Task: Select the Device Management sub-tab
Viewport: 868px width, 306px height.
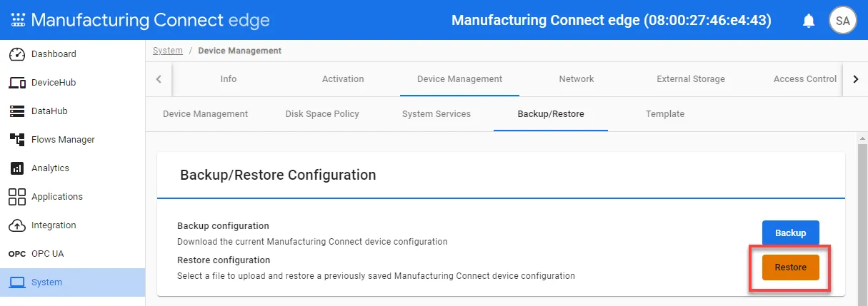Action: click(206, 114)
